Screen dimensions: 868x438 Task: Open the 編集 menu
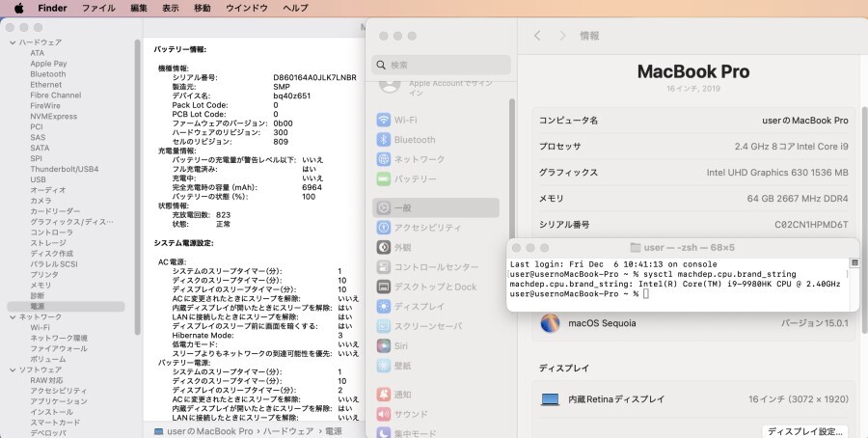[139, 8]
